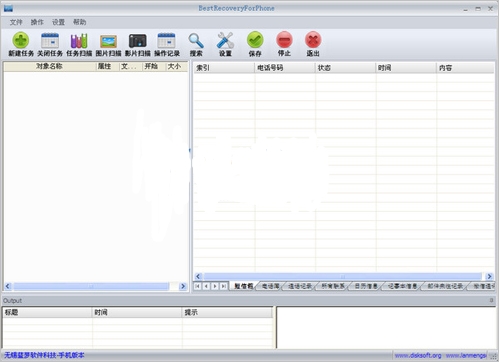The image size is (499, 362).
Task: Open the www.lanmeng link in the status bar
Action: (x=466, y=355)
